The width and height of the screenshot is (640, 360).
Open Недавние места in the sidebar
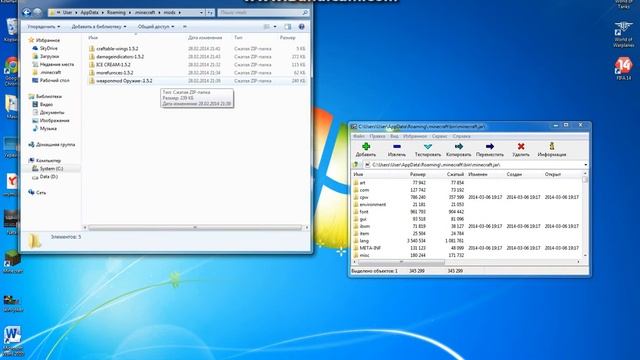[x=57, y=64]
